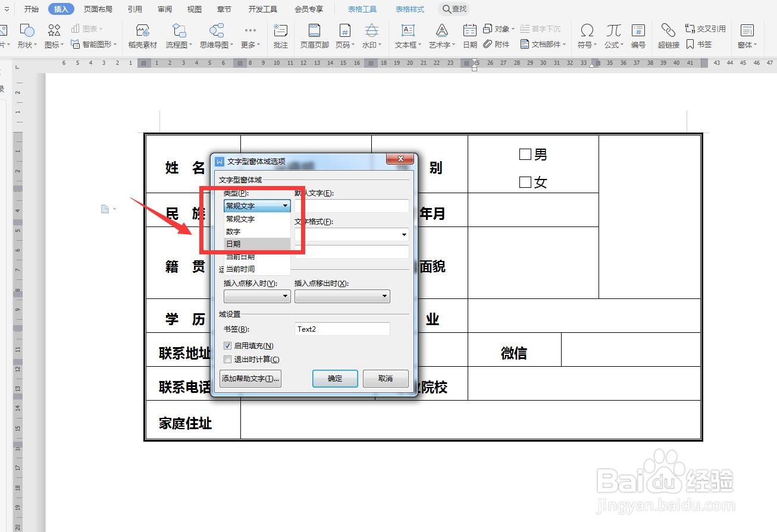Tick the 男 checkbox in the table
The width and height of the screenshot is (777, 532).
click(525, 155)
